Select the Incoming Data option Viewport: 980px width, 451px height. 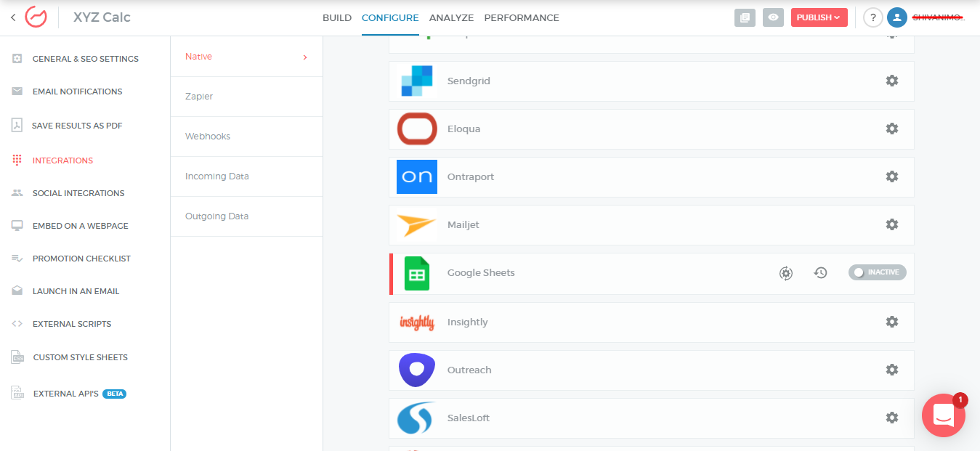click(246, 176)
